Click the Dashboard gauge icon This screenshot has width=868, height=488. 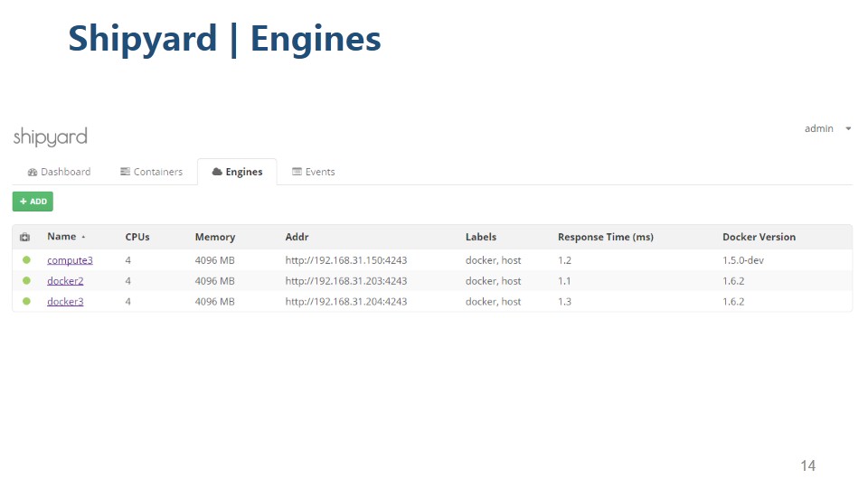(x=33, y=172)
